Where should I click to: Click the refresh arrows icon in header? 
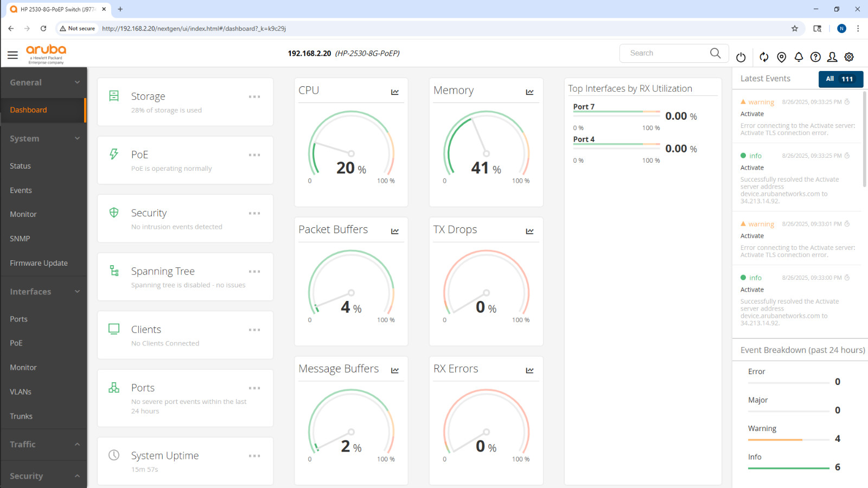pyautogui.click(x=764, y=57)
